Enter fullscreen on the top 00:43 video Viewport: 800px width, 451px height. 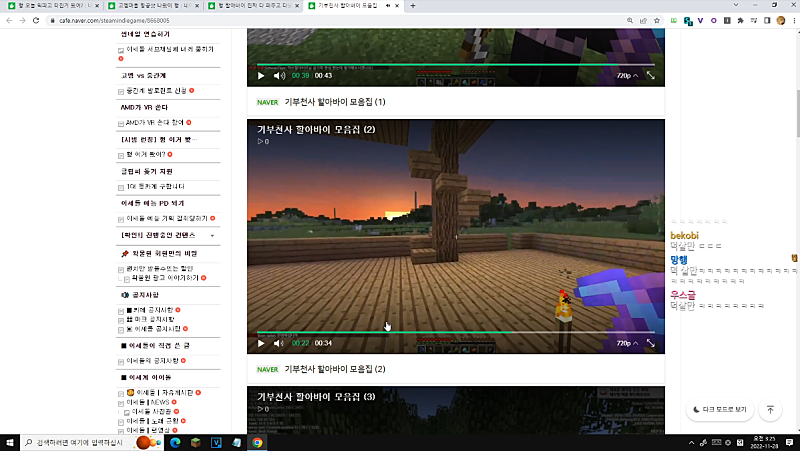click(651, 76)
